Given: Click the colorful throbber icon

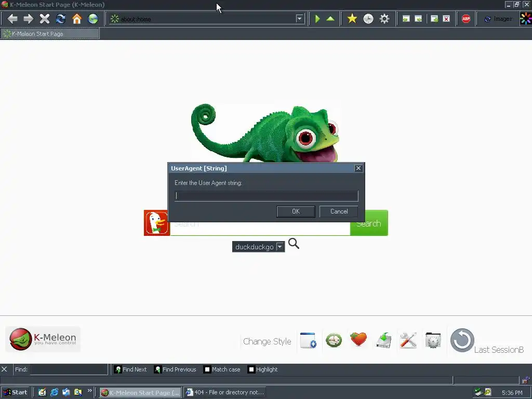Looking at the screenshot, I should pyautogui.click(x=526, y=19).
